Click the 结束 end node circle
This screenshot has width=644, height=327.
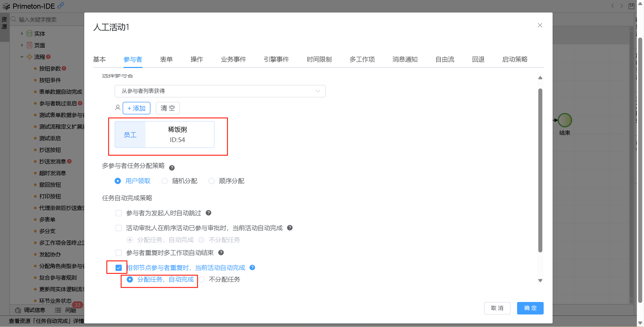(564, 120)
